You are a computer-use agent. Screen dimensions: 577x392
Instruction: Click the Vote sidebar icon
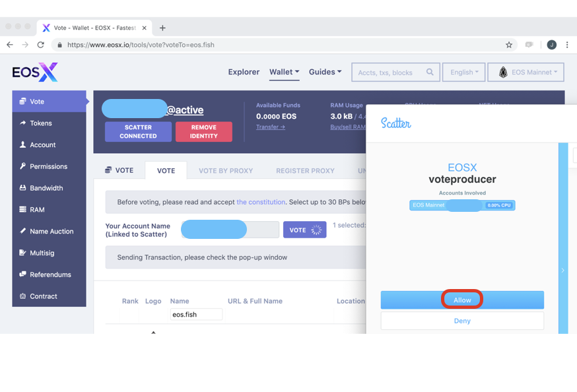23,101
